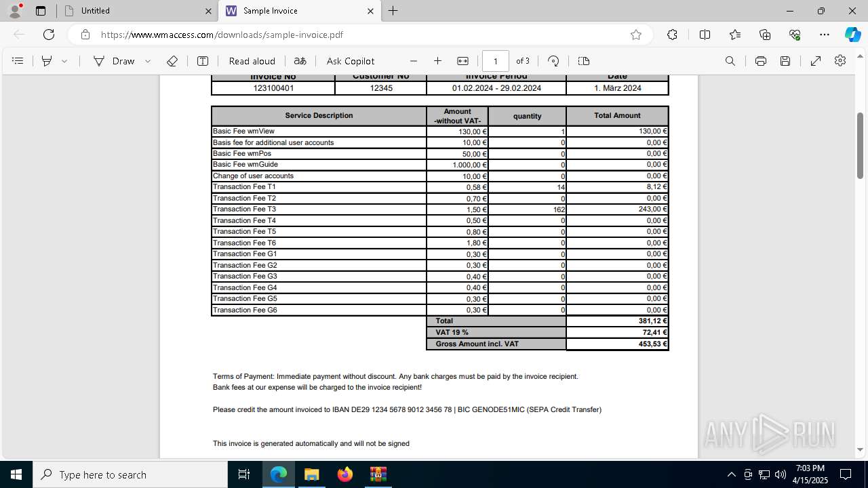Screen dimensions: 868x488
Task: Open browser Extensions menu
Action: click(672, 35)
